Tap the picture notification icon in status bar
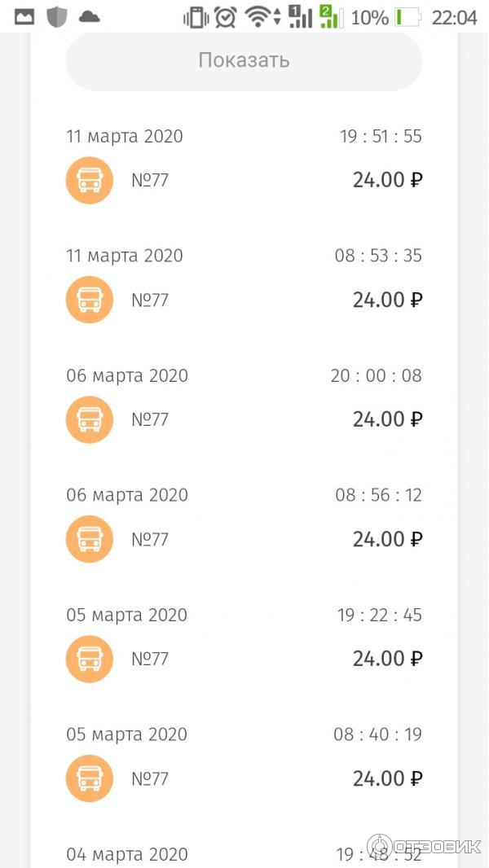The image size is (489, 868). pos(24,17)
